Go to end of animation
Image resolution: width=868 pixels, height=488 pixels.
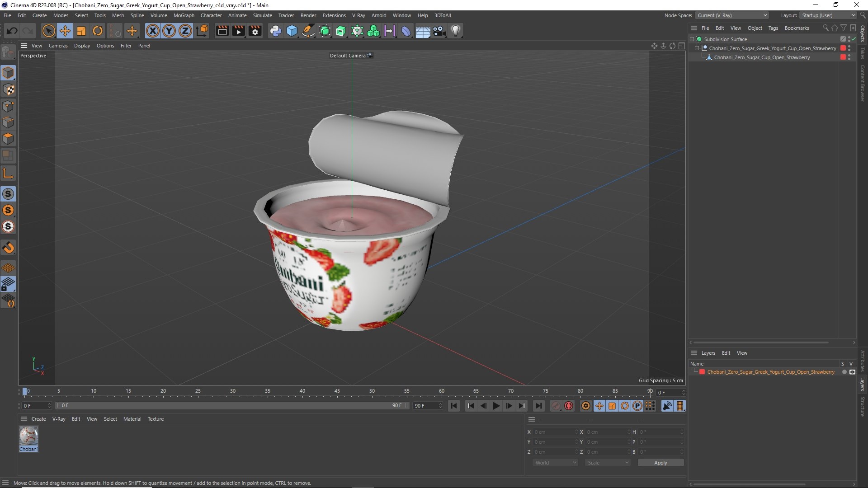(x=538, y=406)
